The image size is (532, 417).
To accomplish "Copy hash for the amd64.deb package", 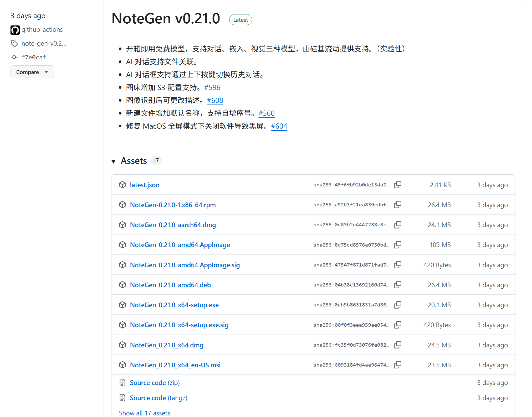I will [398, 285].
